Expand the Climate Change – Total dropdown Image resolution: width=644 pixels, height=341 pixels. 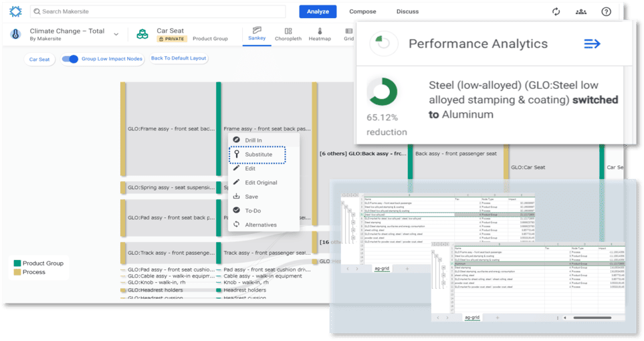click(116, 34)
